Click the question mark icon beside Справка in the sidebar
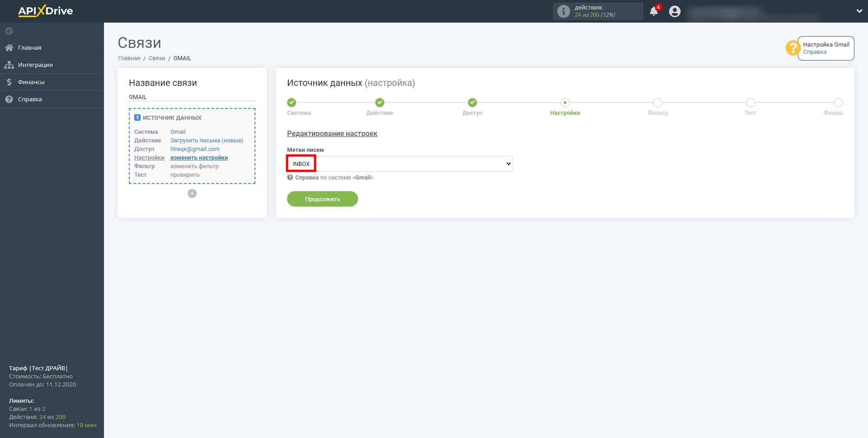 pyautogui.click(x=9, y=99)
